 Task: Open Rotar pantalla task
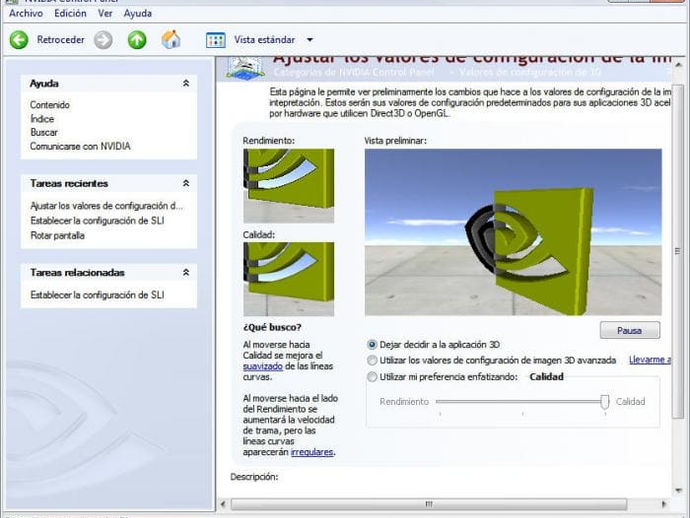click(57, 235)
